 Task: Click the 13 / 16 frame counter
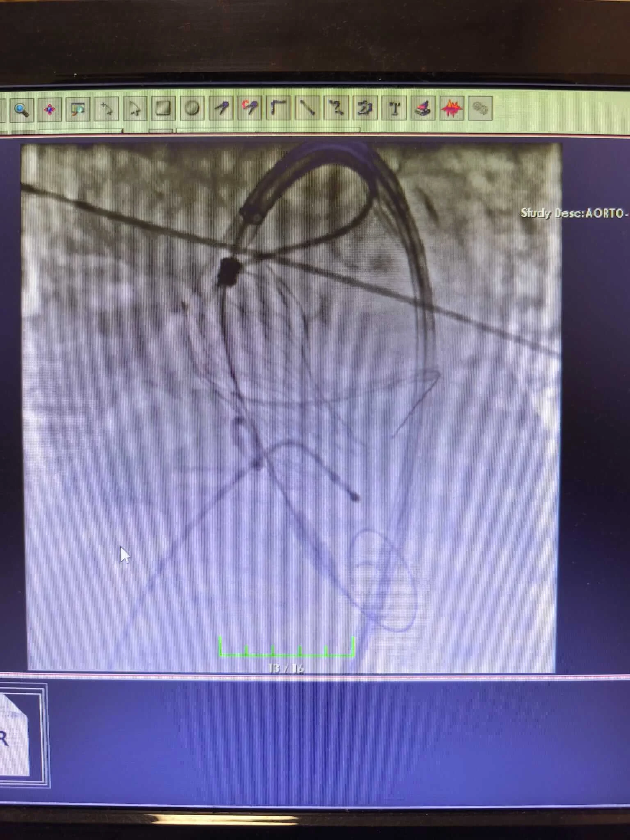(286, 669)
